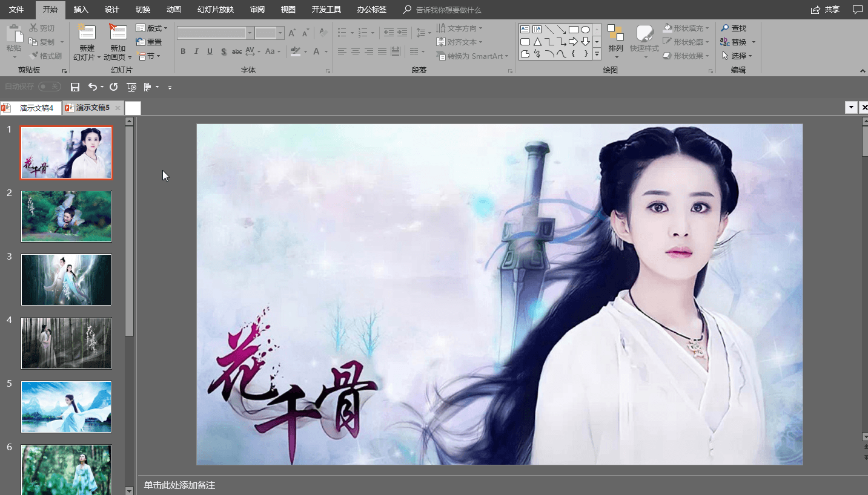Image resolution: width=868 pixels, height=495 pixels.
Task: Select the oval shape in gallery
Action: point(585,30)
